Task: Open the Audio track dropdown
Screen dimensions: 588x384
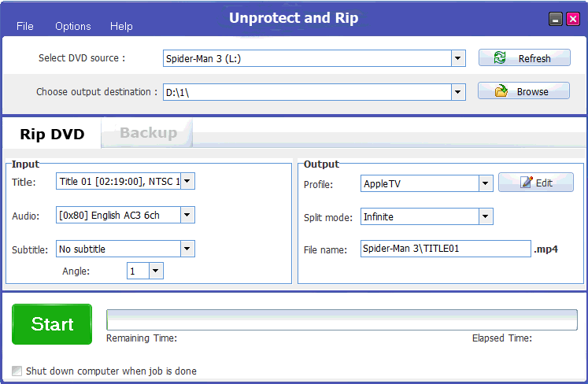Action: click(187, 215)
